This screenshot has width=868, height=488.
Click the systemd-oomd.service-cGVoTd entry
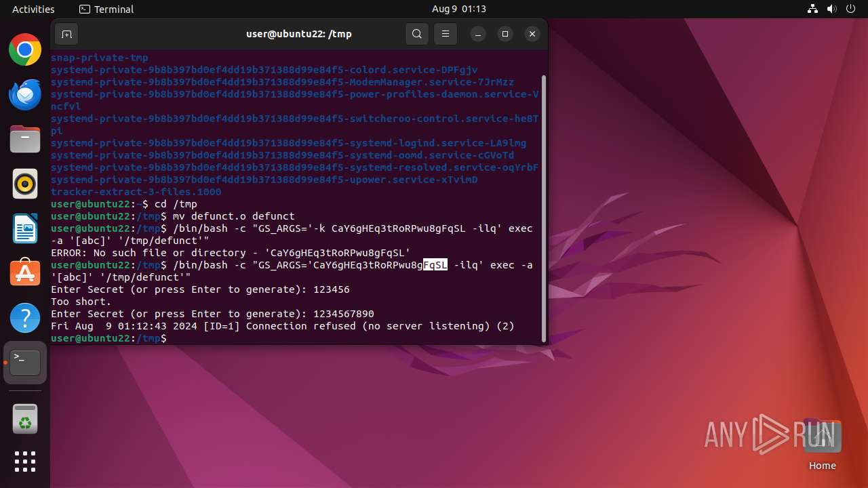pos(282,155)
